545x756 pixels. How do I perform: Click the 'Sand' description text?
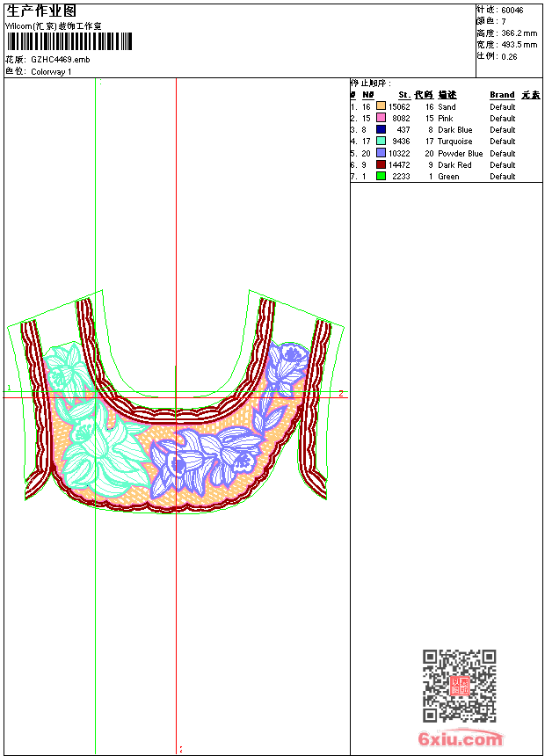click(x=447, y=107)
